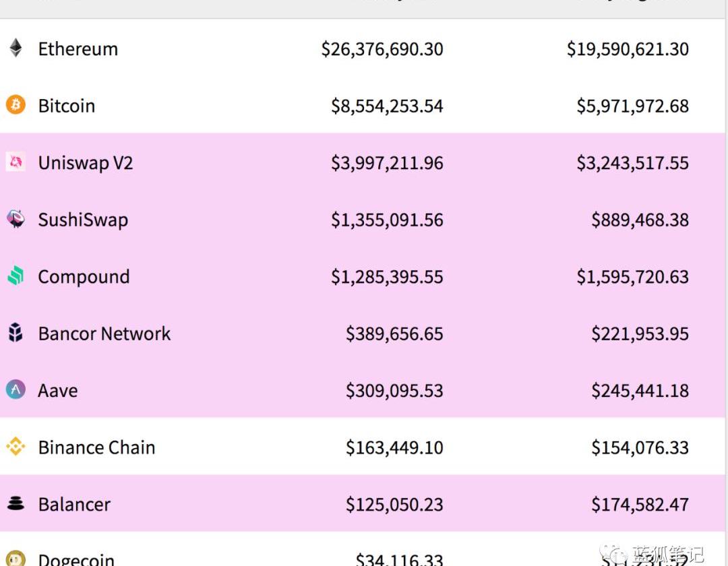Select the Balancer $125,050.23 fee value
Image resolution: width=728 pixels, height=566 pixels.
pos(394,505)
